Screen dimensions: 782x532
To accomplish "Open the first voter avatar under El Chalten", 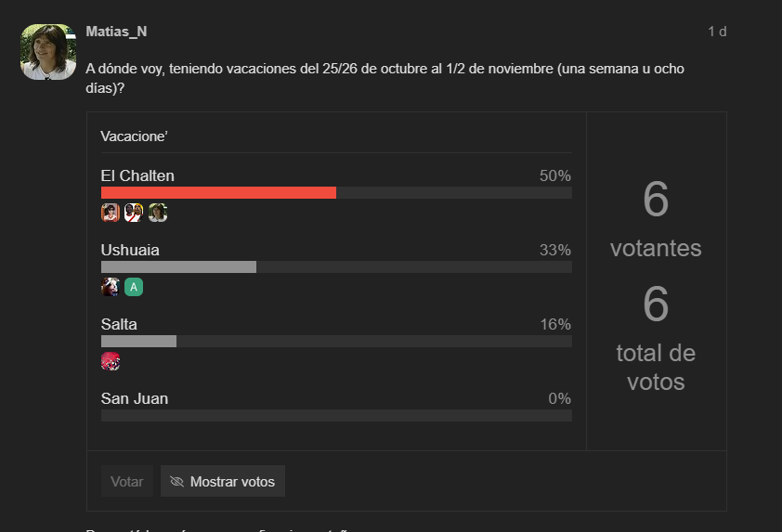I will coord(111,213).
